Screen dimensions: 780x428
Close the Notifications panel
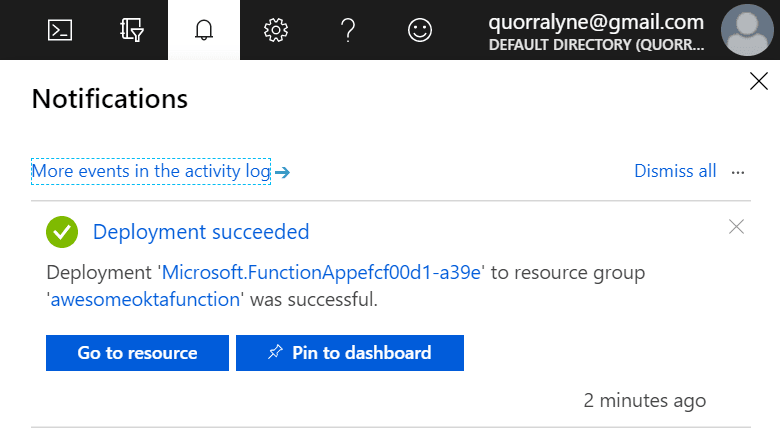759,82
